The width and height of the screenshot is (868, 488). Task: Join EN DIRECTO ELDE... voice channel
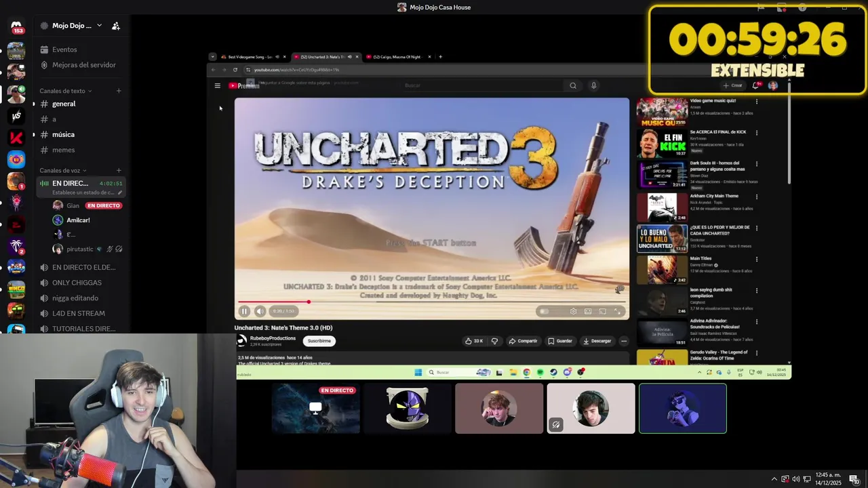click(81, 267)
